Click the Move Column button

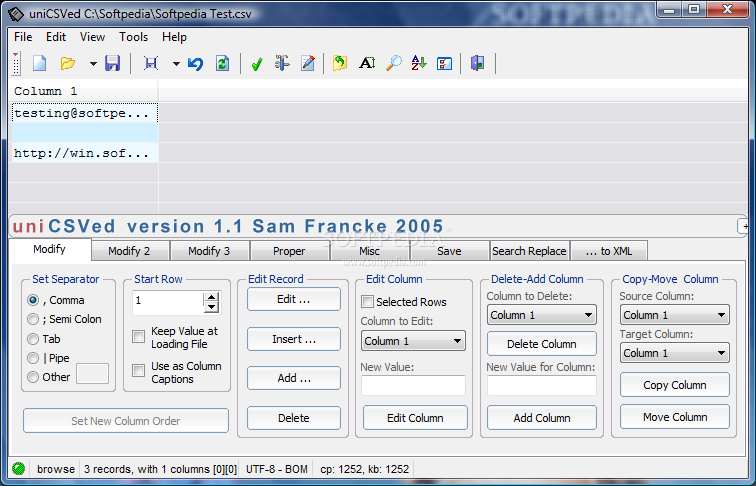pos(675,417)
